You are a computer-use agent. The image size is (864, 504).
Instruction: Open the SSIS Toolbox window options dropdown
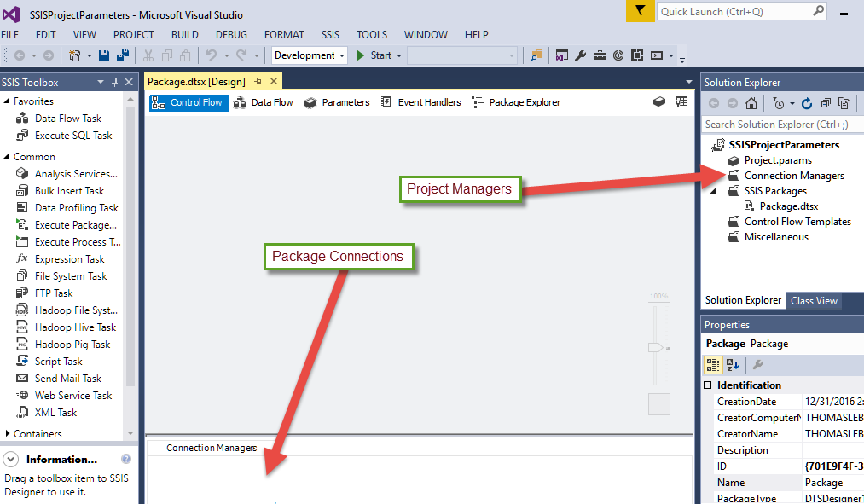pos(101,82)
